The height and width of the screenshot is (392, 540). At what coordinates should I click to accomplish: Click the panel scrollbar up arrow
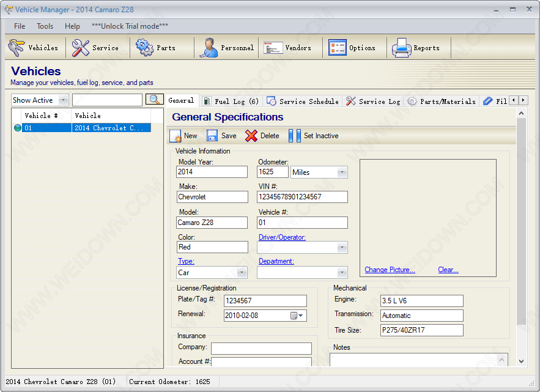[x=521, y=113]
